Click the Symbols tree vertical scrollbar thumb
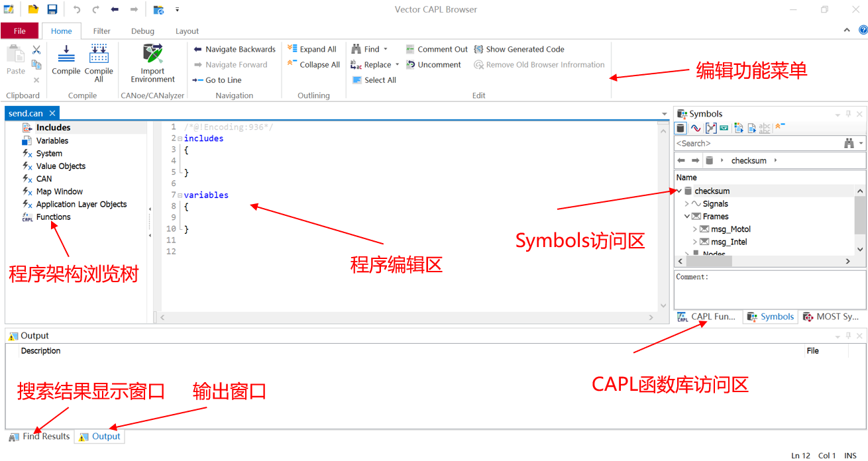Viewport: 868px width, 461px height. point(860,216)
